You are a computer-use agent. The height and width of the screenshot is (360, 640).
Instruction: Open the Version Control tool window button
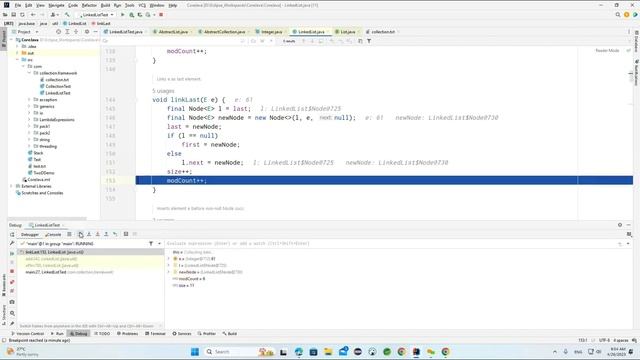point(27,333)
